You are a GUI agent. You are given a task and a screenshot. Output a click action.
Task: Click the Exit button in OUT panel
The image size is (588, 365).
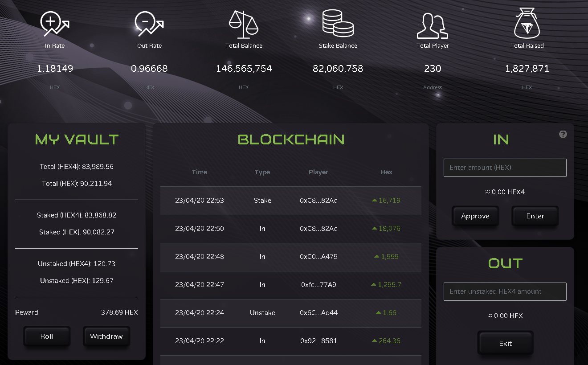[x=506, y=343]
